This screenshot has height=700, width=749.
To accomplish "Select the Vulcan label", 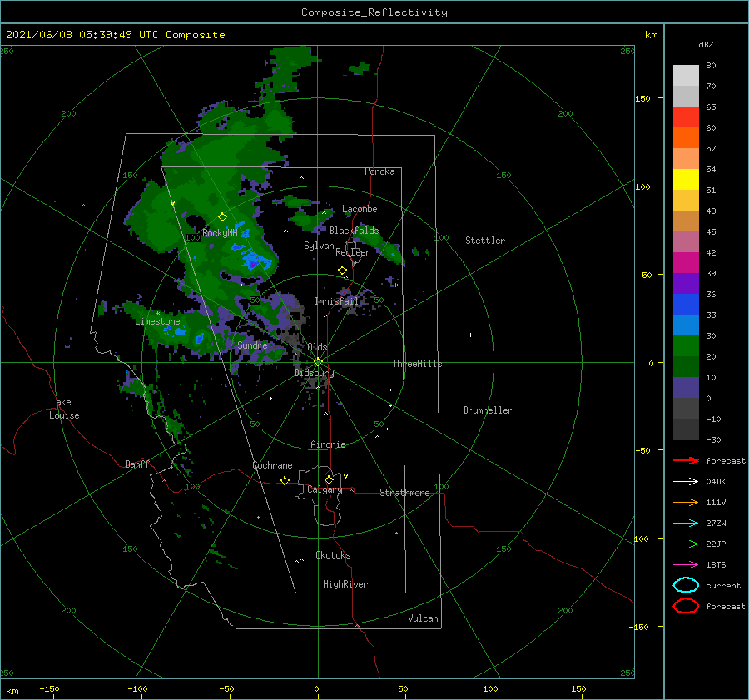I will tap(423, 618).
